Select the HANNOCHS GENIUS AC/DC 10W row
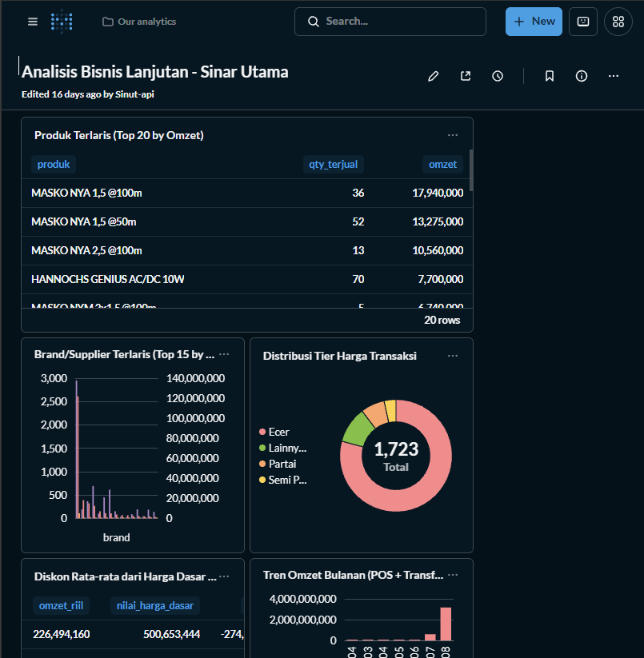The width and height of the screenshot is (644, 658). click(x=247, y=280)
